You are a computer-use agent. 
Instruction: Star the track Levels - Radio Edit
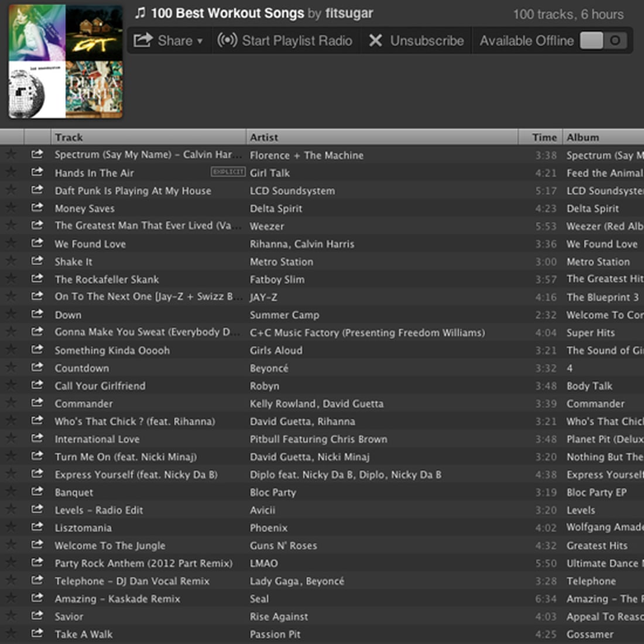tap(11, 509)
